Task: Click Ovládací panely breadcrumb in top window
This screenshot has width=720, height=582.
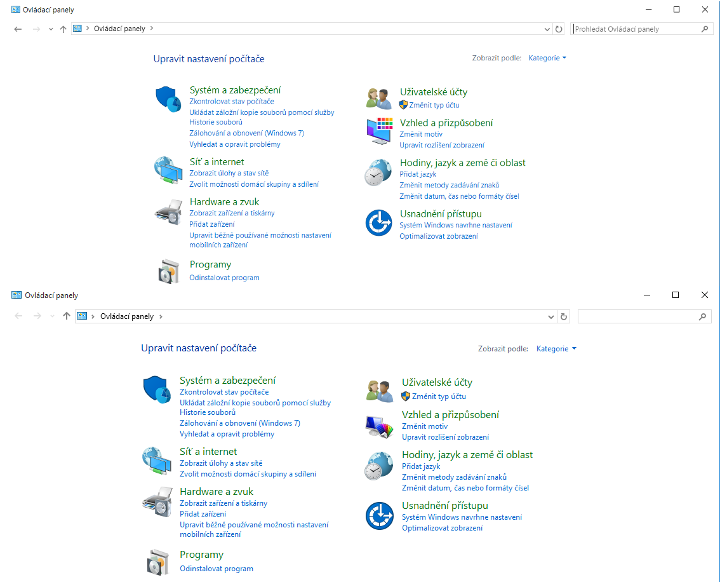Action: point(119,28)
